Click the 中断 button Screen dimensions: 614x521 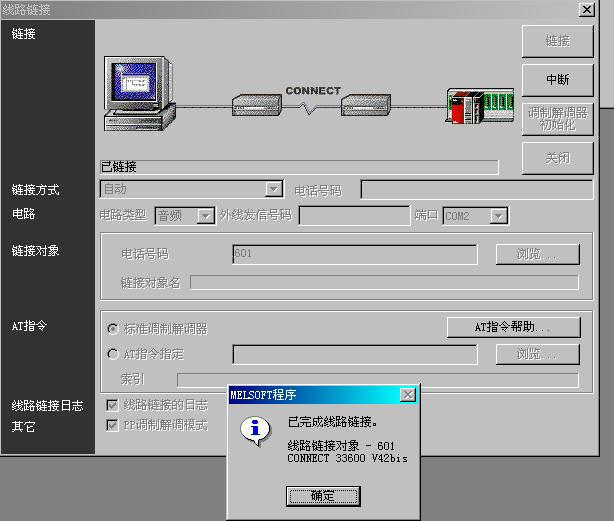coord(557,79)
